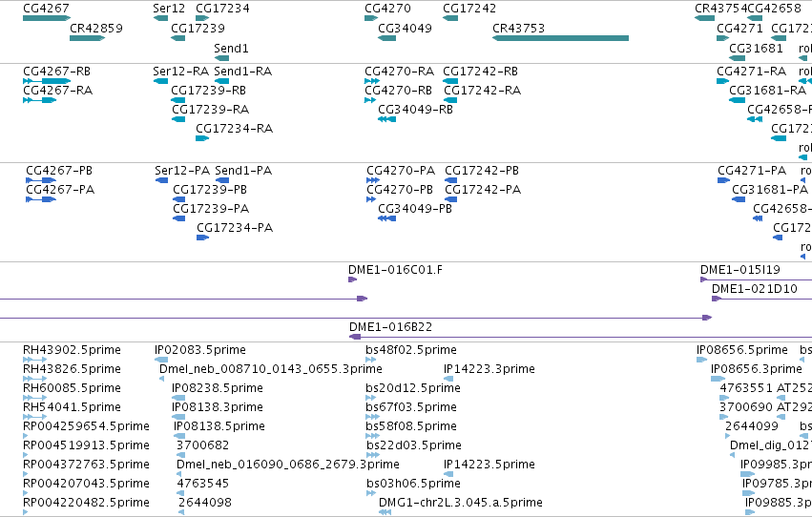The image size is (812, 517).
Task: Click transcript CG17242-RA
Action: [450, 100]
